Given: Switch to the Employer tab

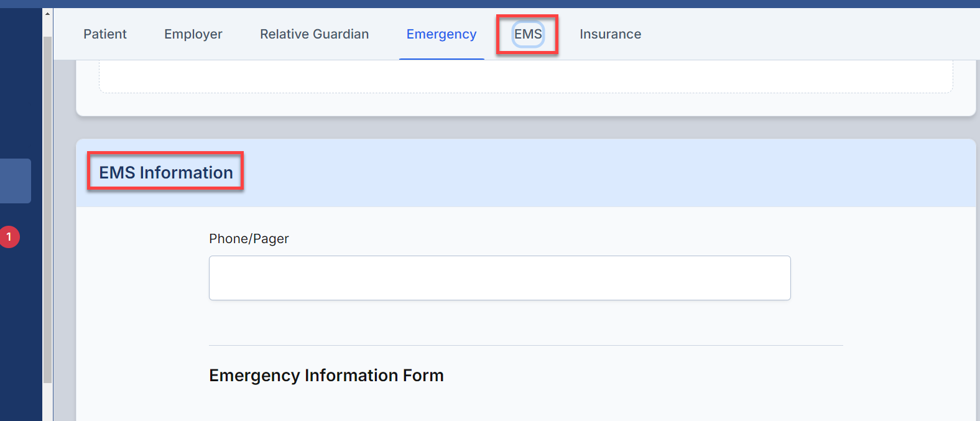Looking at the screenshot, I should point(193,34).
